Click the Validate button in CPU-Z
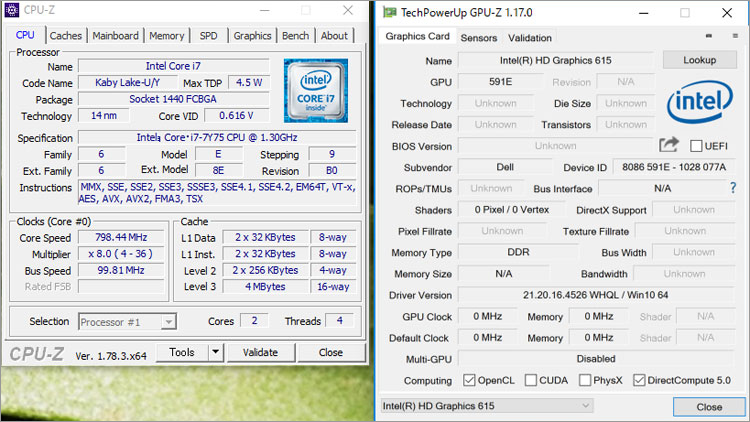Image resolution: width=750 pixels, height=422 pixels. tap(260, 353)
